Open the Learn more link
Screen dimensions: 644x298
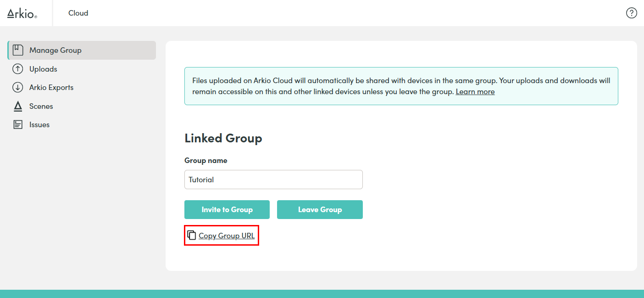coord(475,91)
